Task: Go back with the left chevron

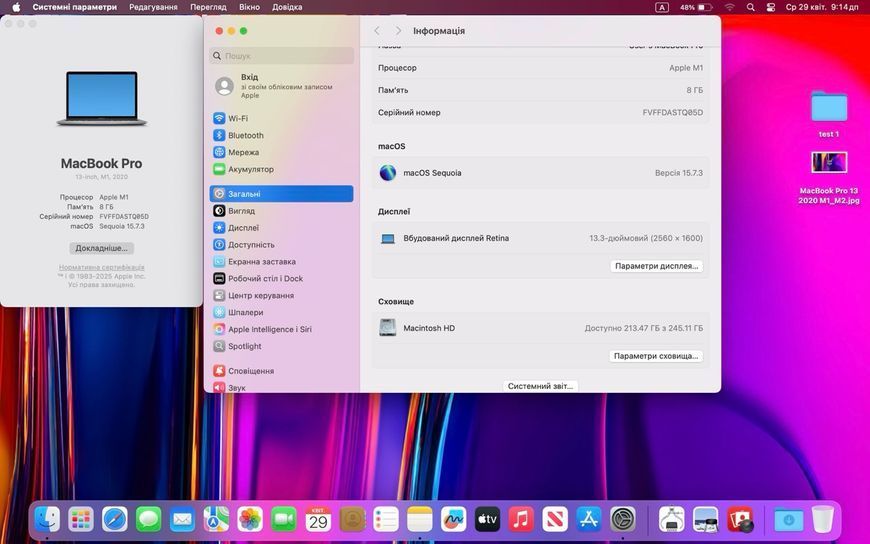Action: (377, 31)
